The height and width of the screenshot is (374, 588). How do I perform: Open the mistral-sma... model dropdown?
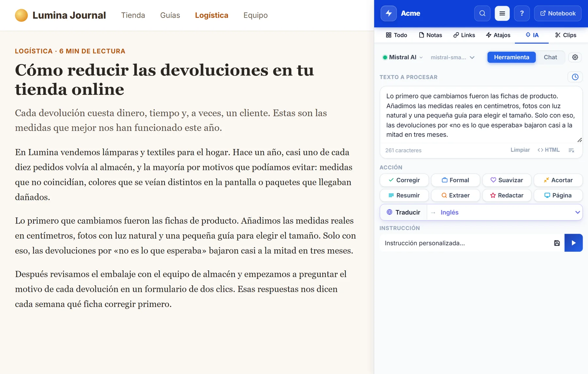point(452,57)
